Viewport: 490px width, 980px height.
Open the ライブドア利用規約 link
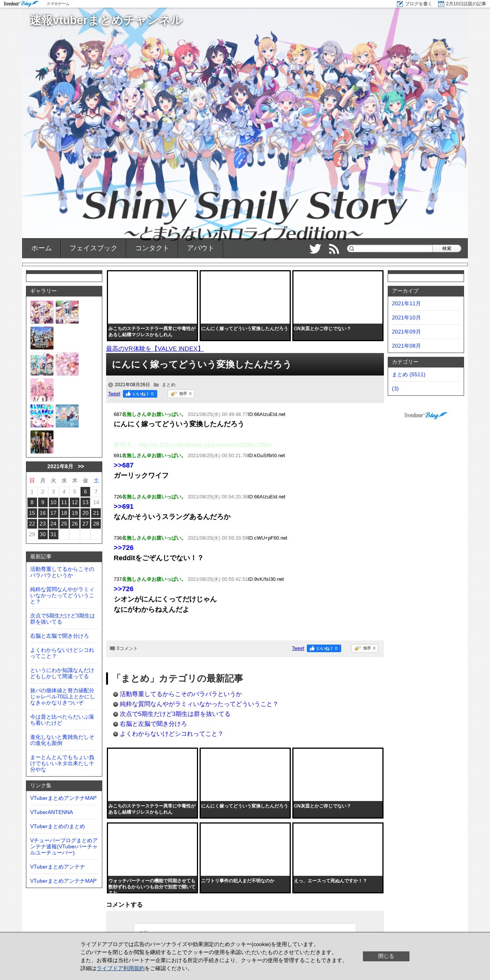(x=121, y=968)
